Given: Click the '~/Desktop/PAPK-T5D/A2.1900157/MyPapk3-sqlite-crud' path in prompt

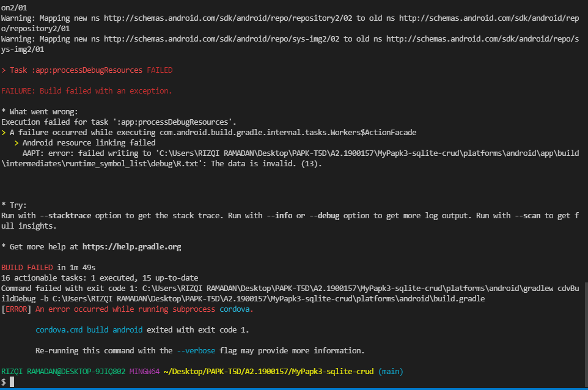Looking at the screenshot, I should [x=269, y=372].
